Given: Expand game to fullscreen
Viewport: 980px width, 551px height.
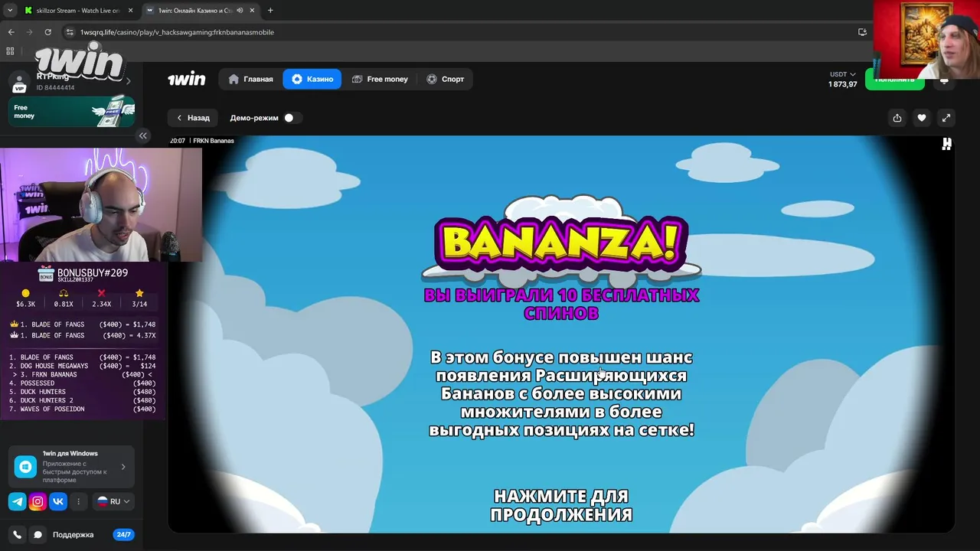Looking at the screenshot, I should click(946, 118).
